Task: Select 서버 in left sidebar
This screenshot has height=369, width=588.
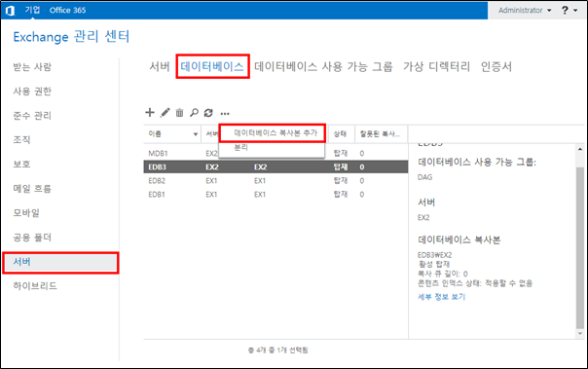Action: click(60, 262)
